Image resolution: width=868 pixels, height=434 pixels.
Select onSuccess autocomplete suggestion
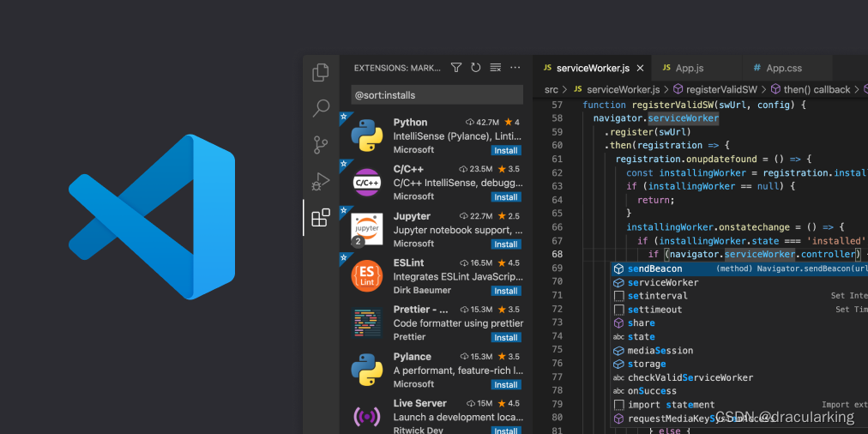point(739,391)
